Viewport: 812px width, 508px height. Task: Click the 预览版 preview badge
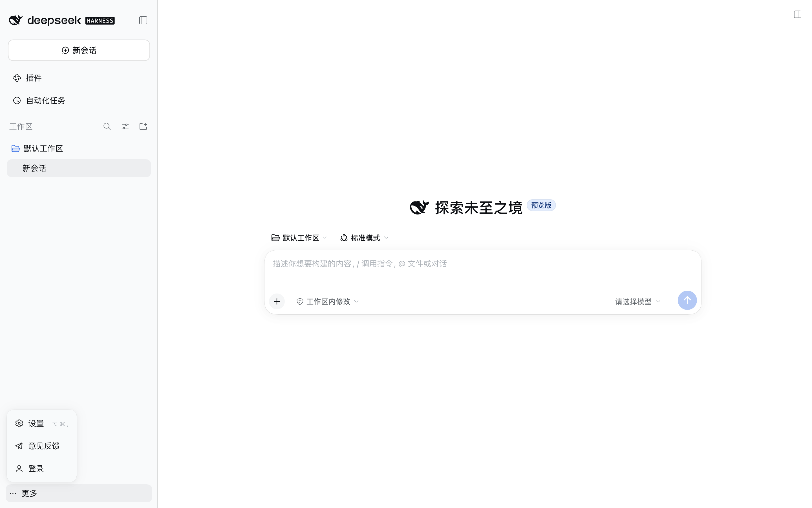[541, 205]
